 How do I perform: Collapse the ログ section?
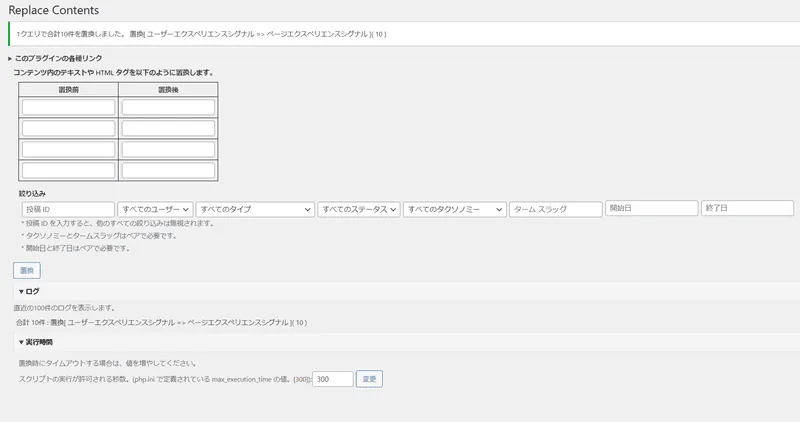pyautogui.click(x=29, y=291)
